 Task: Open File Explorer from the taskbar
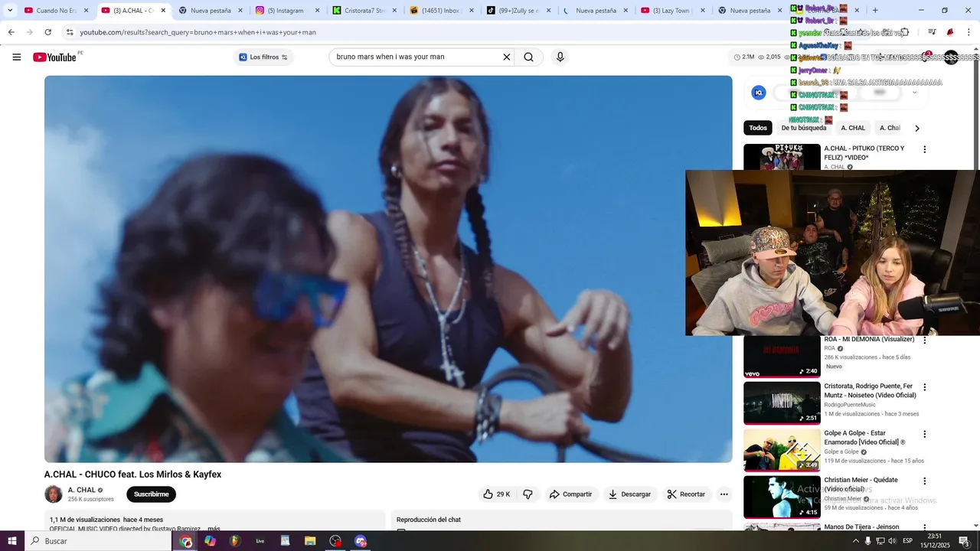click(x=310, y=541)
